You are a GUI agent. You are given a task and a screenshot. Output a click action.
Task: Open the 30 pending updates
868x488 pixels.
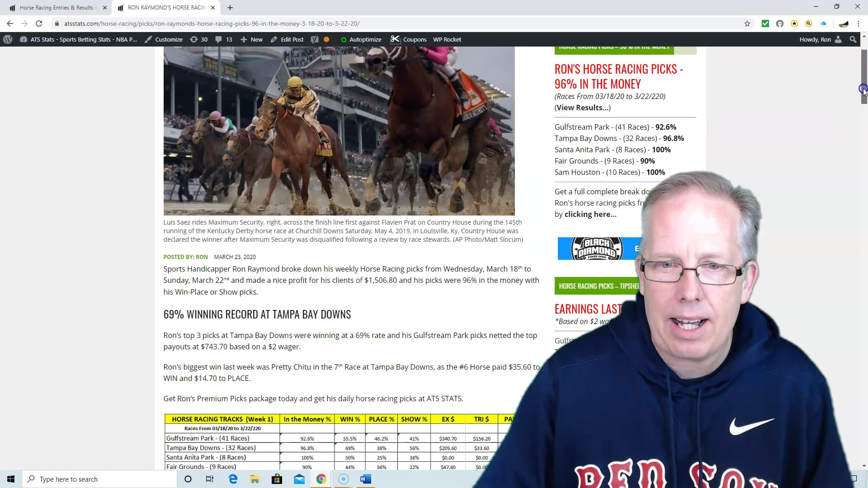199,39
